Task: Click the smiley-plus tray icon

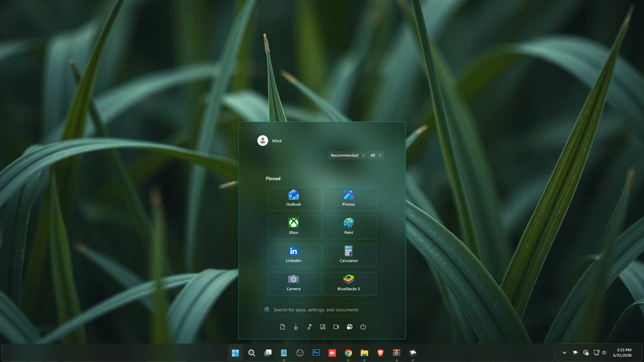Action: 586,353
